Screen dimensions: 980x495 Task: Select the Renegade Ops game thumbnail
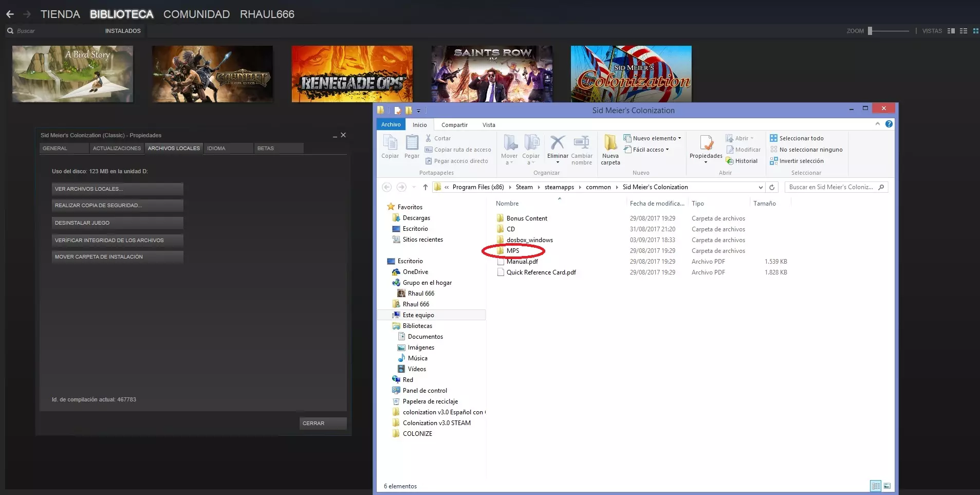pyautogui.click(x=352, y=74)
